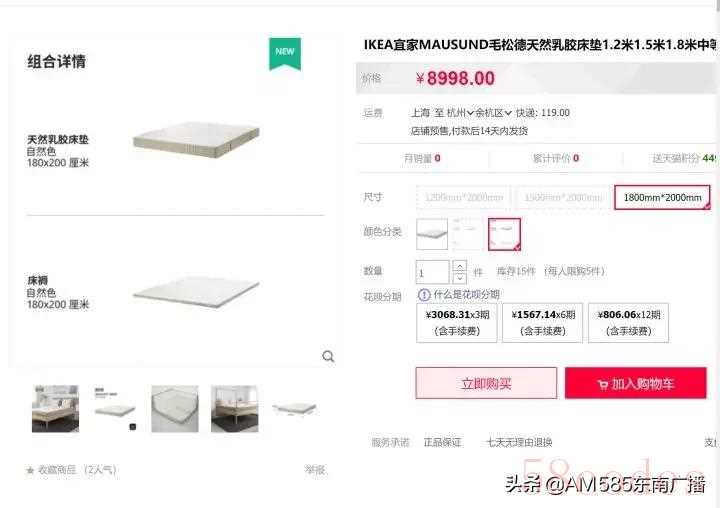720x508 pixels.
Task: Select the ¥1567.14x6期 installment plan
Action: pos(542,322)
